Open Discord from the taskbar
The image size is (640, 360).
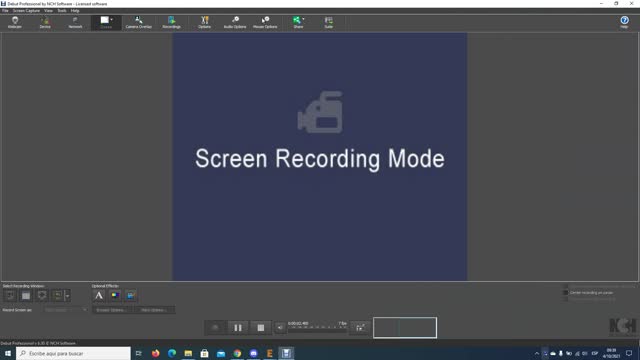(x=253, y=353)
